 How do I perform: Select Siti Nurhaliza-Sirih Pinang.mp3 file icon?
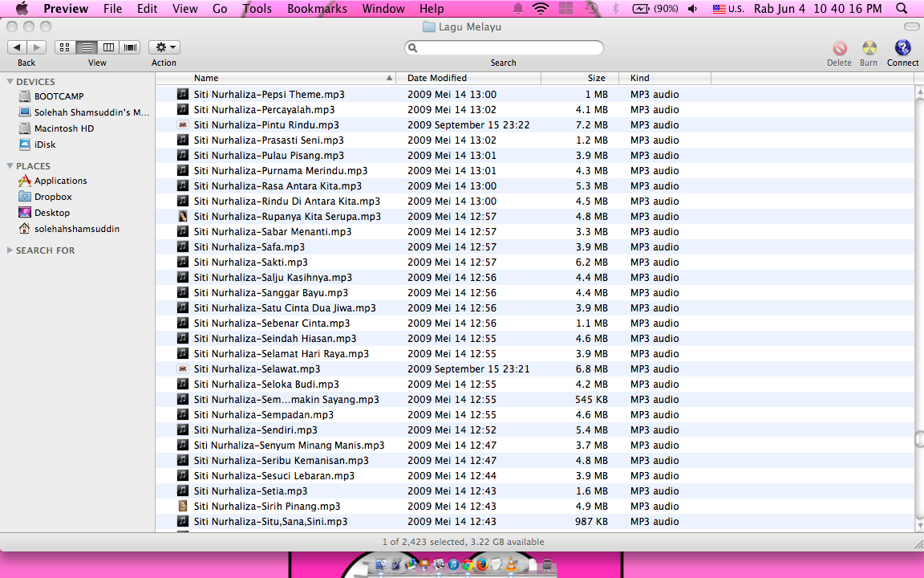[x=183, y=506]
